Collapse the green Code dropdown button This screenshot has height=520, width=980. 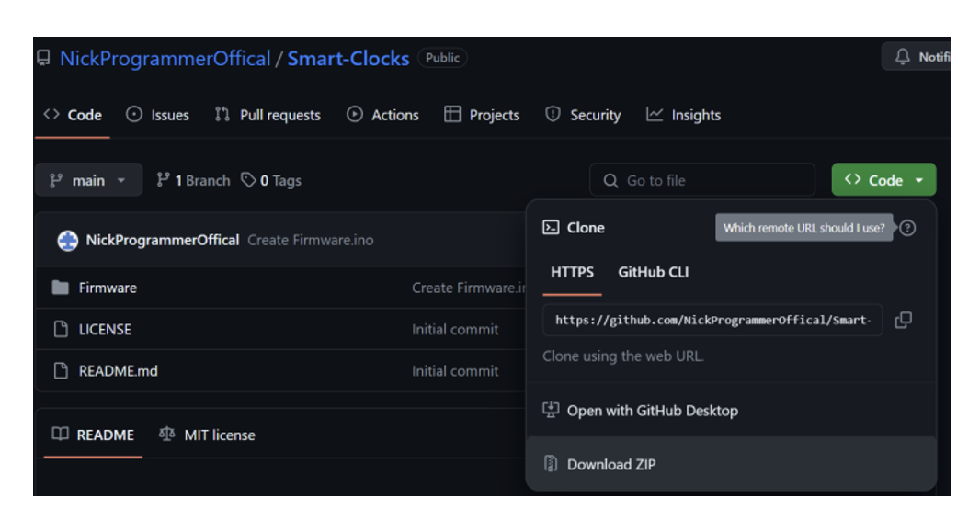coord(883,180)
